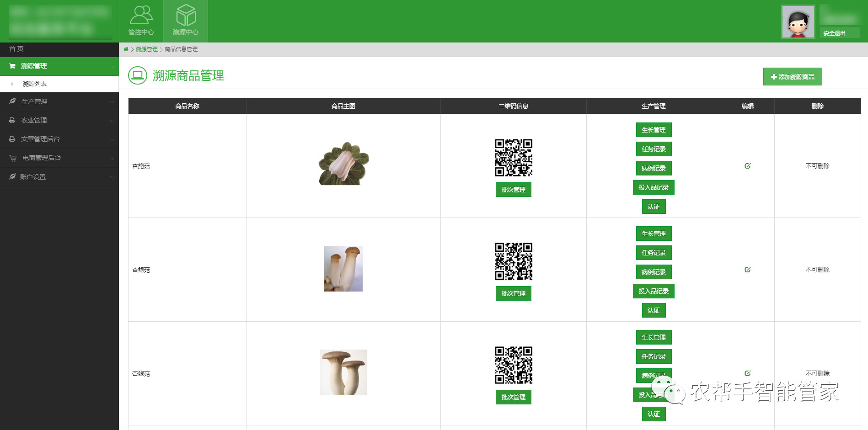
Task: Click the printer icon beside 农业管理
Action: 12,120
